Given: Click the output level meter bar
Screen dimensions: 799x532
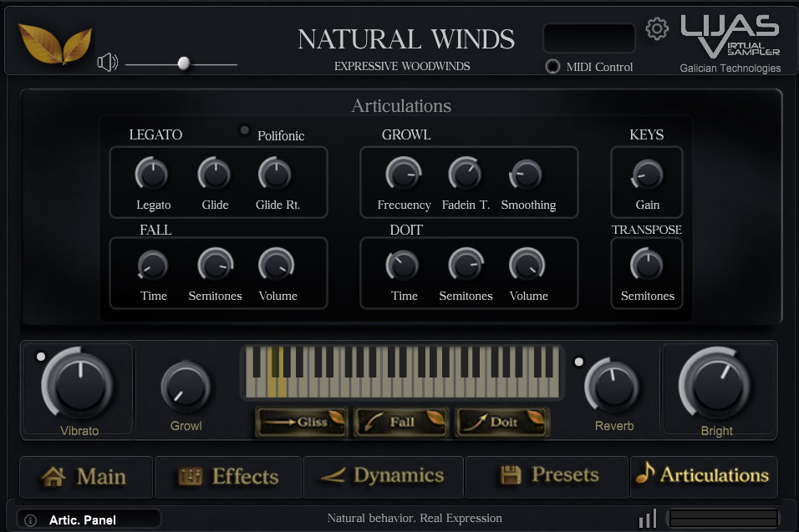Looking at the screenshot, I should coord(724,519).
